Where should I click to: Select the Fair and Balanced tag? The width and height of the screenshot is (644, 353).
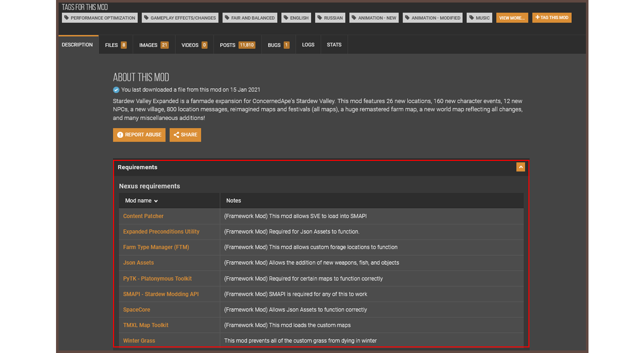coord(249,18)
